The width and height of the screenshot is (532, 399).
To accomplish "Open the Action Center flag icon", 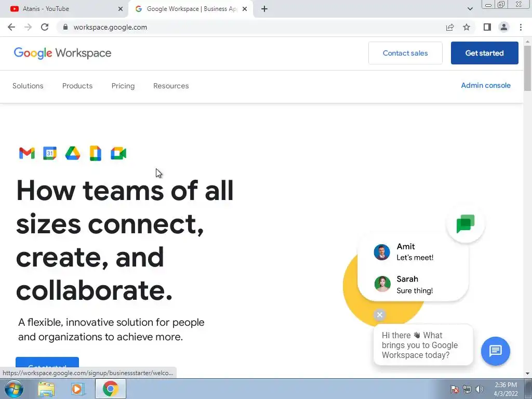I will 454,389.
